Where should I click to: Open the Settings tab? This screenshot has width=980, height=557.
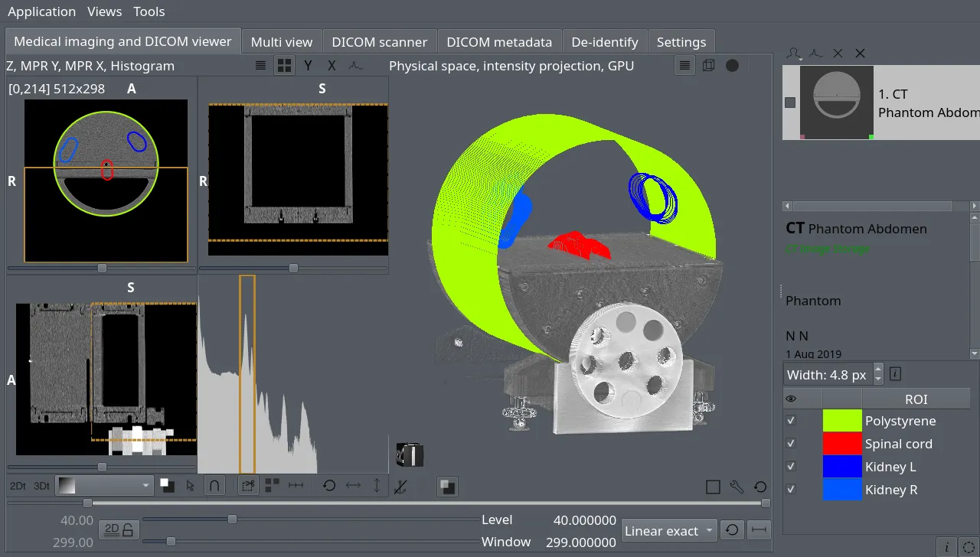tap(681, 42)
